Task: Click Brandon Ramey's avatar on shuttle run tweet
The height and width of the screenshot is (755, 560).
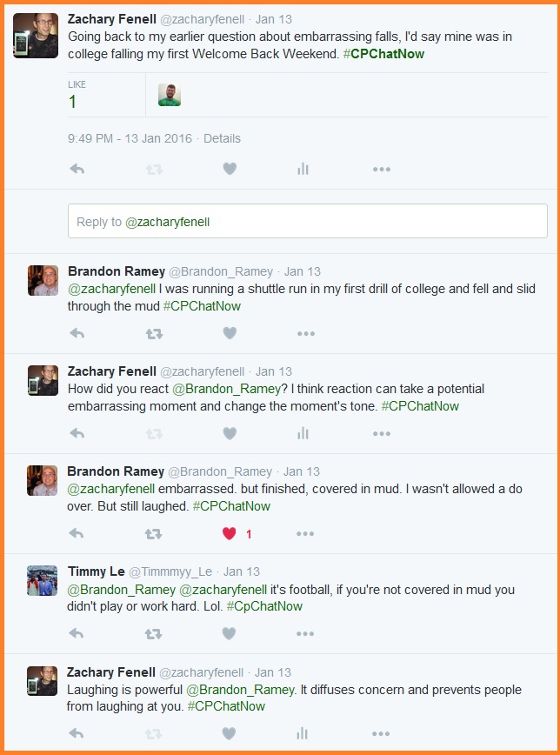Action: click(43, 280)
